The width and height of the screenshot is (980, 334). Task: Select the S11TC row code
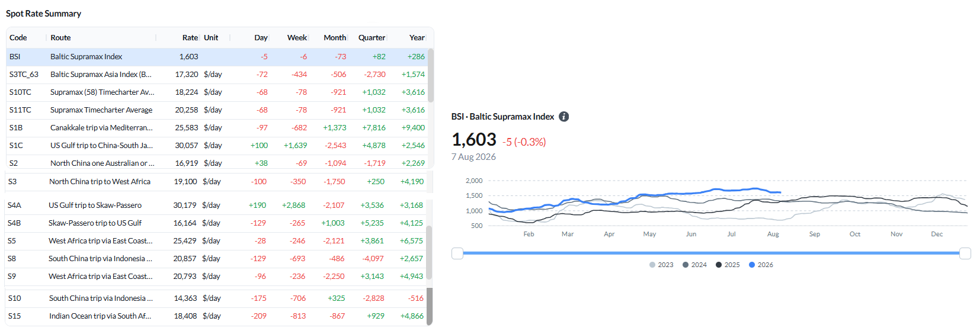click(20, 110)
